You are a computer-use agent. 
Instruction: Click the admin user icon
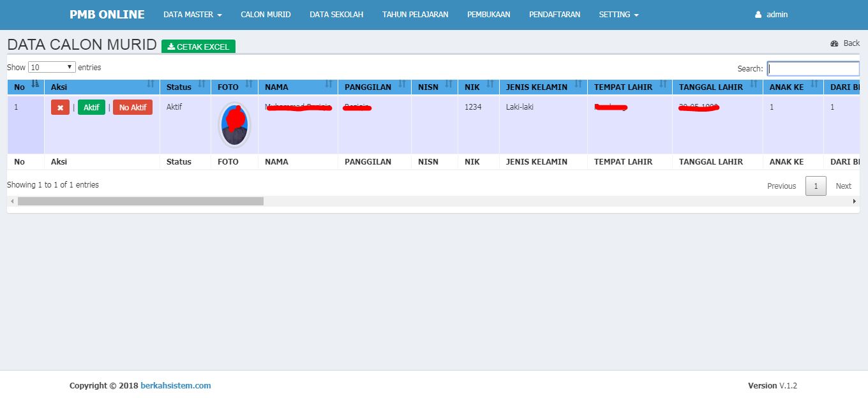point(758,15)
